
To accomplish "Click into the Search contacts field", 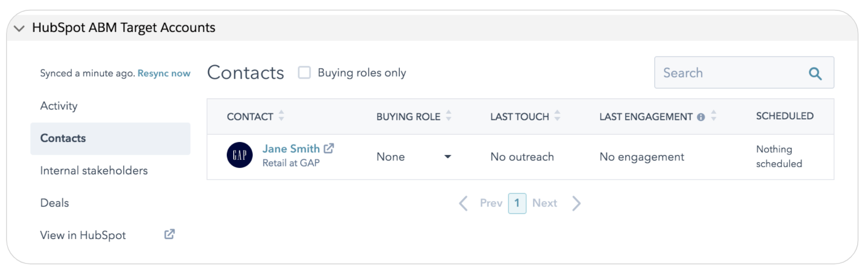I will (731, 73).
